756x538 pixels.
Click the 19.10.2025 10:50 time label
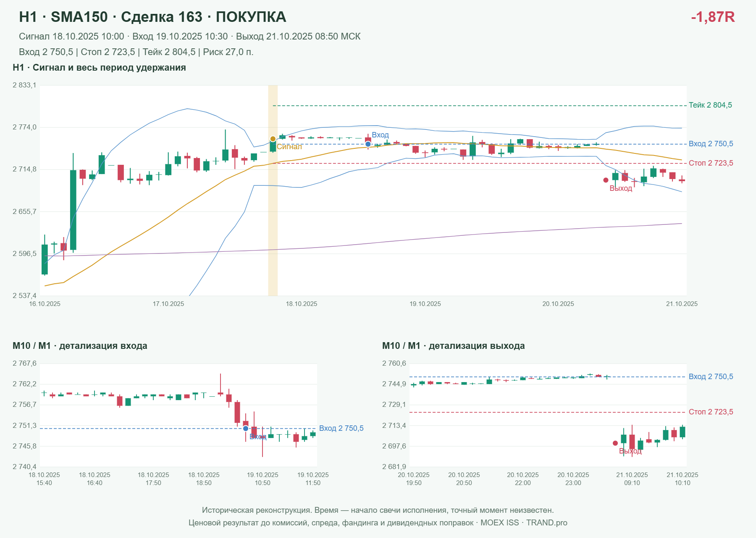(262, 479)
